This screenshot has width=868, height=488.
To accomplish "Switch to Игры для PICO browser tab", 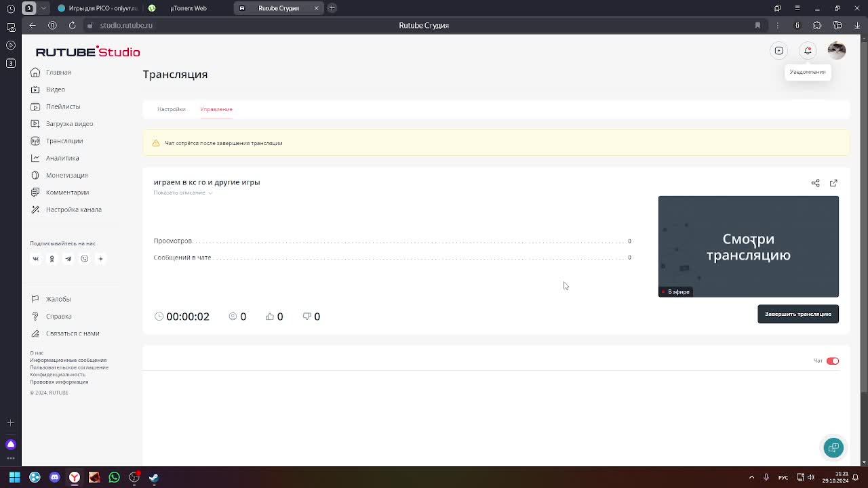I will [97, 8].
